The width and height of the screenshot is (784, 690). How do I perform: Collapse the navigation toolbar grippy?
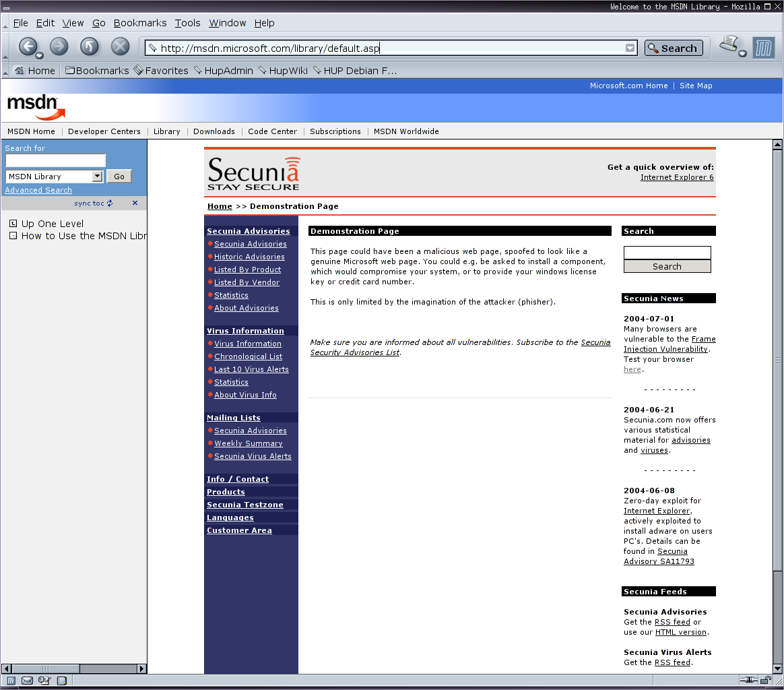point(5,46)
